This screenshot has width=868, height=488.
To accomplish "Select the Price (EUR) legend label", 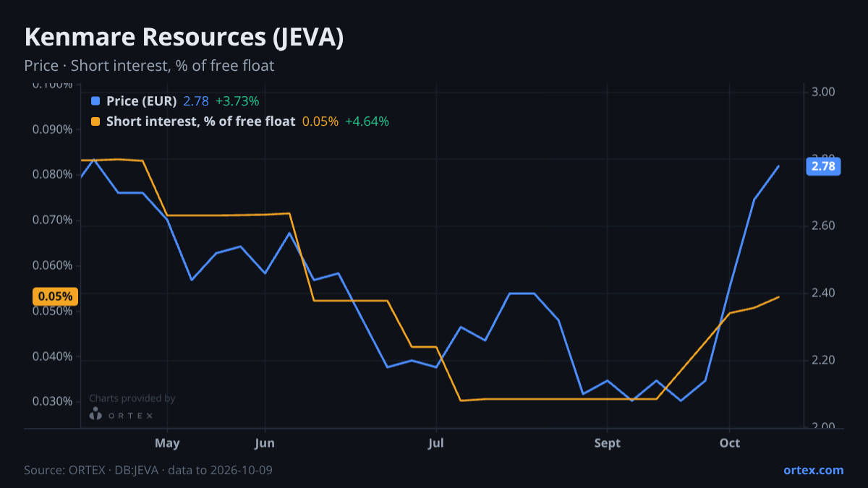I will pyautogui.click(x=142, y=101).
